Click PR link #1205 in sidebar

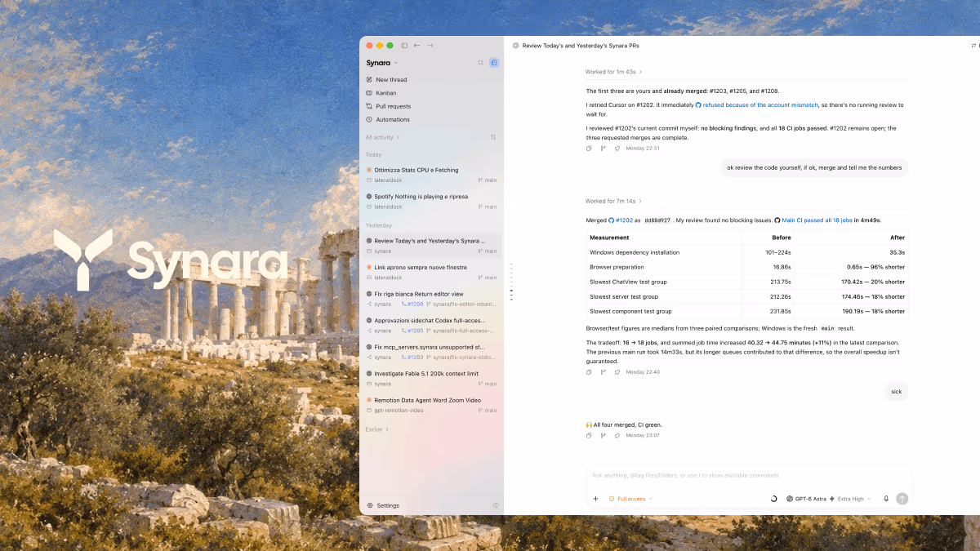(x=412, y=331)
